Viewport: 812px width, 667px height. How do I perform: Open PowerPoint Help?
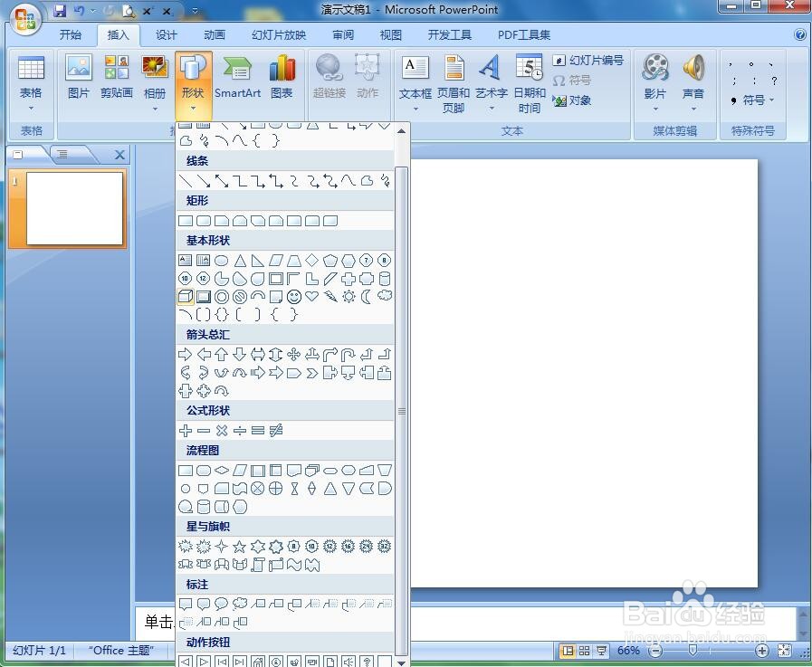click(799, 34)
